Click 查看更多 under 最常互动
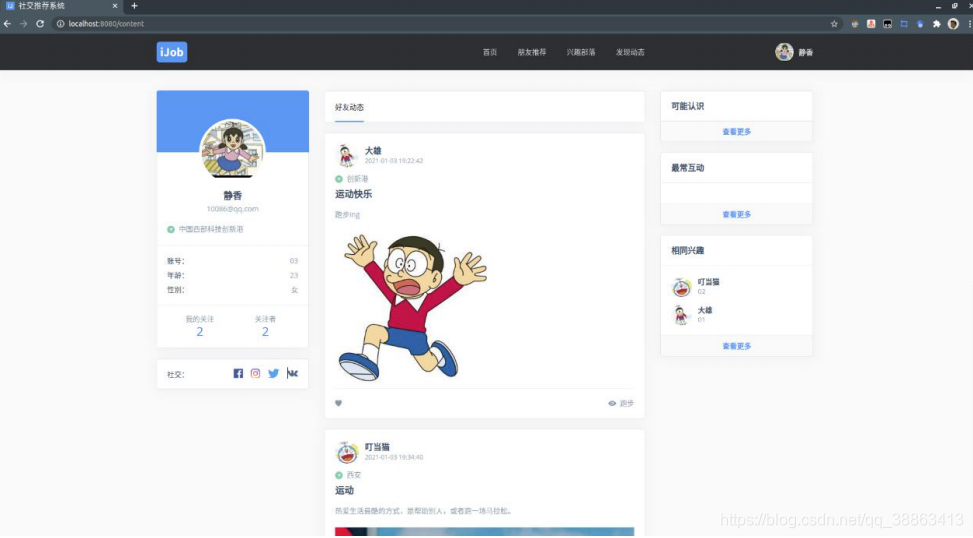The width and height of the screenshot is (973, 538). coord(737,215)
